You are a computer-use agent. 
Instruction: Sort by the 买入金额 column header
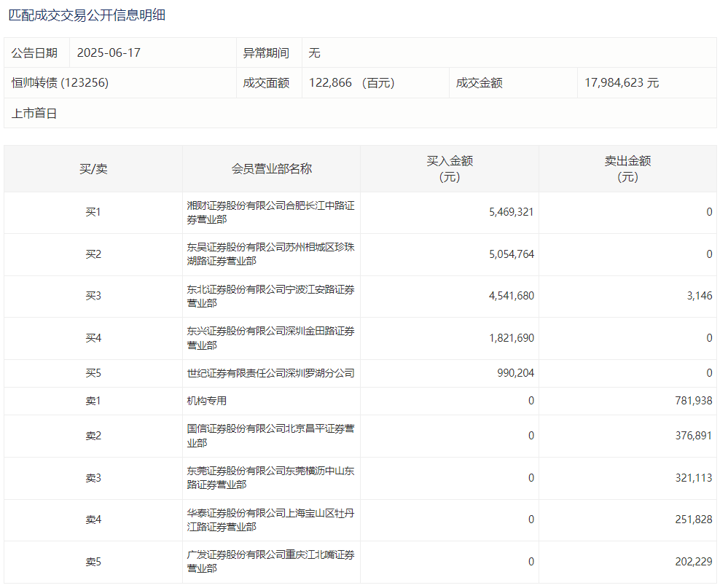pyautogui.click(x=450, y=169)
